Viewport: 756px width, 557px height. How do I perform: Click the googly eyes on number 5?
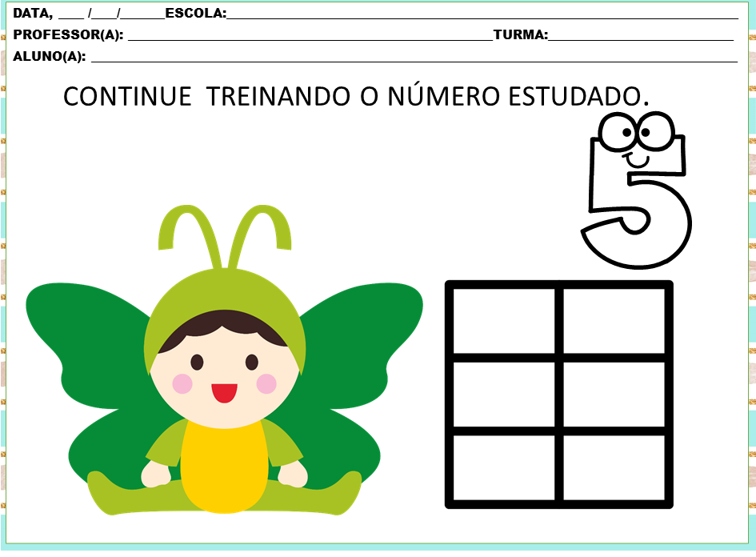(x=636, y=130)
